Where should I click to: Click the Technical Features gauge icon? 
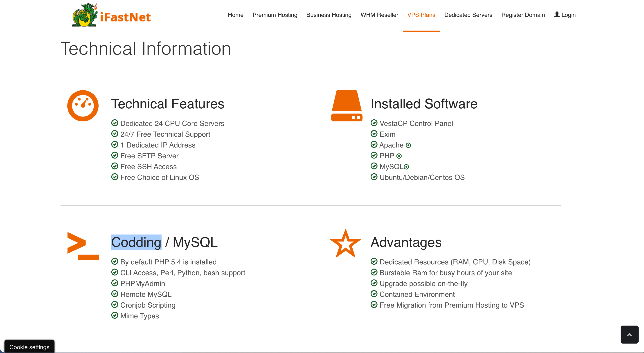pyautogui.click(x=83, y=106)
